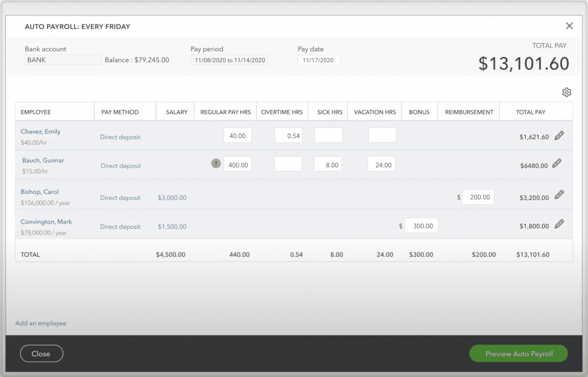Click Mark Convington's bonus amount field
Screen dimensions: 588x377
point(421,226)
